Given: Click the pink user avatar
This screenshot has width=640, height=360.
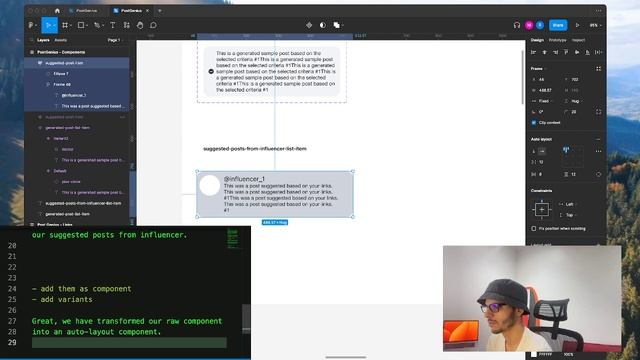Looking at the screenshot, I should tap(529, 25).
